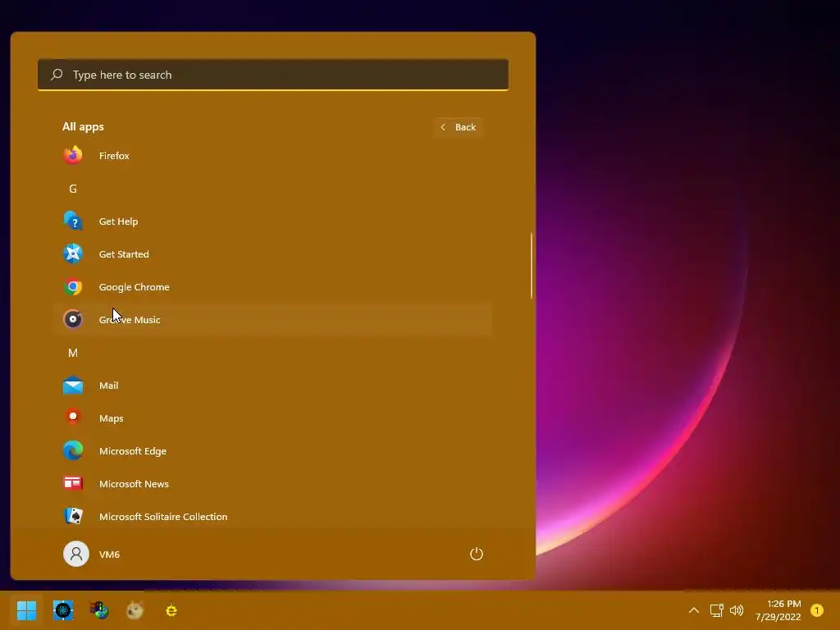The image size is (840, 630).
Task: Click the search box field
Action: [273, 75]
